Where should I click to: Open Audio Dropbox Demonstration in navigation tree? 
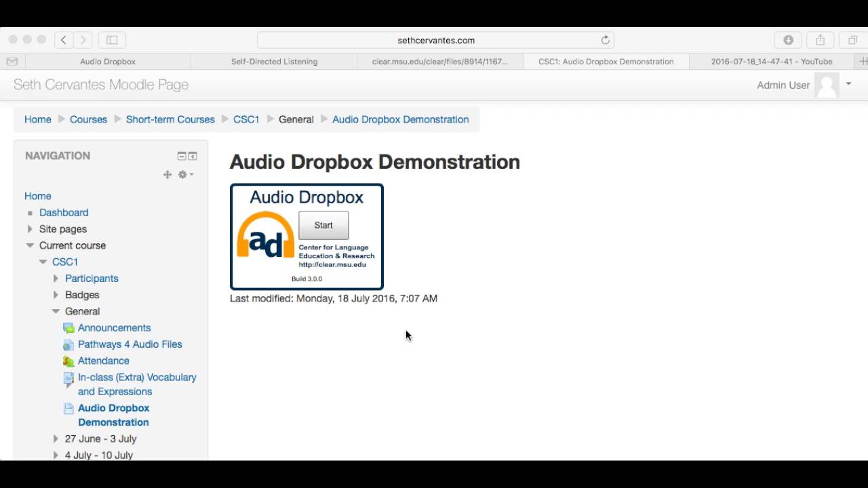click(114, 415)
